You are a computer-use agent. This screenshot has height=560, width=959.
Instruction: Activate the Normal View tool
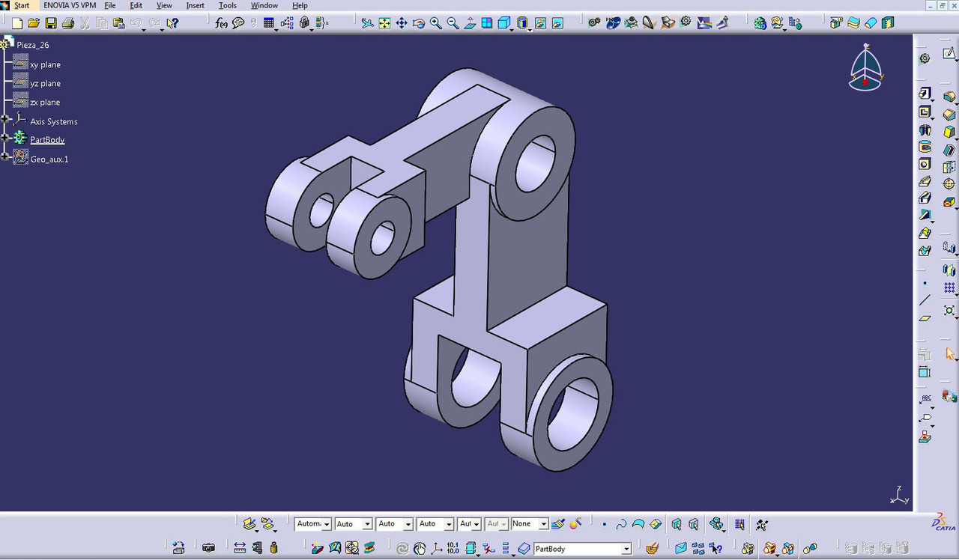point(470,23)
